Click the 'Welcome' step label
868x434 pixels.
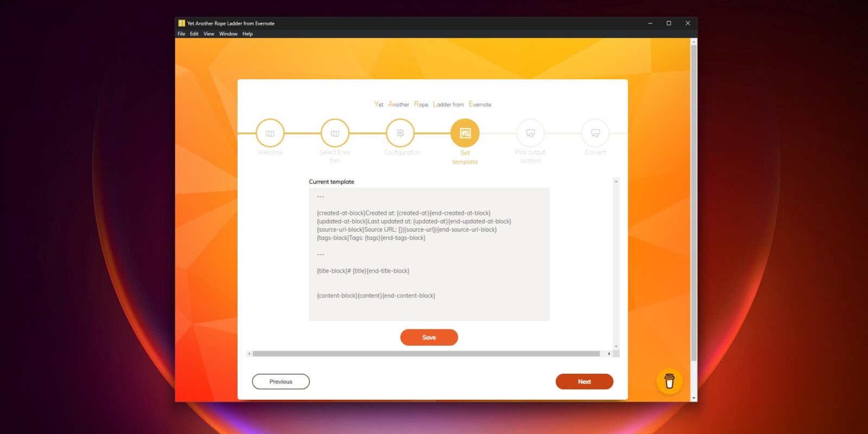pyautogui.click(x=270, y=152)
